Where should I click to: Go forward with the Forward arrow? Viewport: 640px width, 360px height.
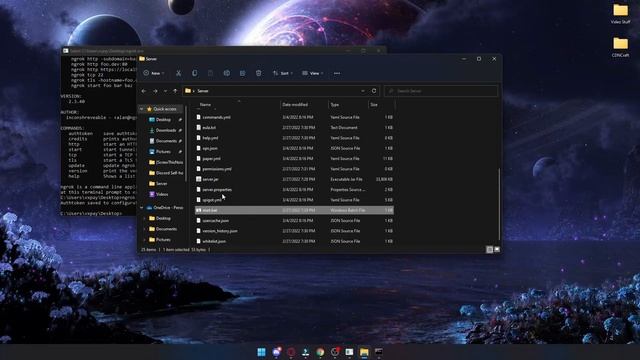click(x=155, y=91)
